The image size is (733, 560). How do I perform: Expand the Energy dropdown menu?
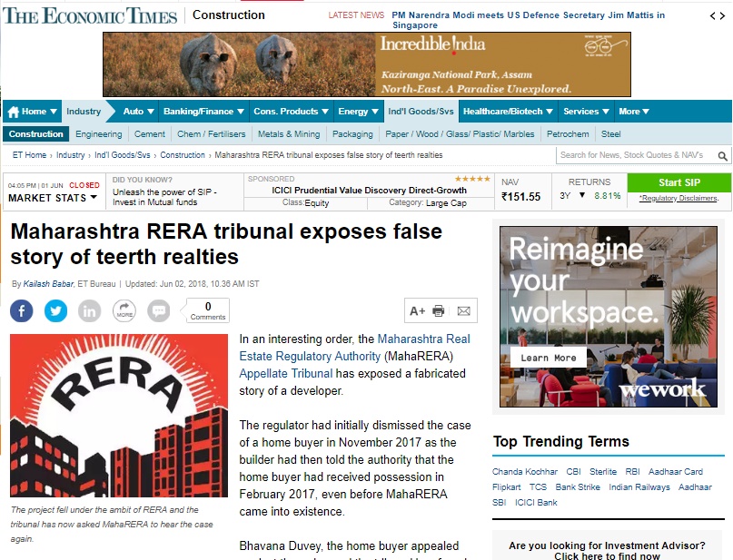coord(375,112)
